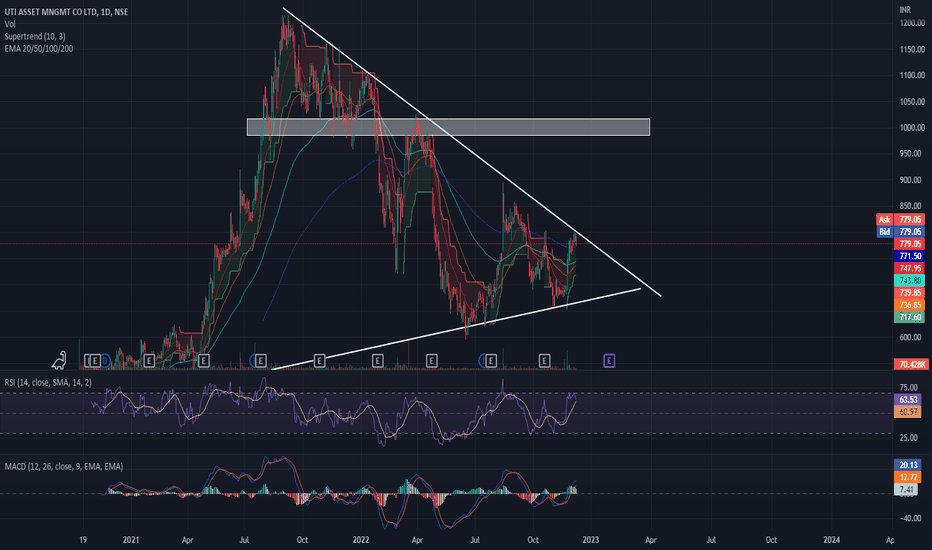Image resolution: width=932 pixels, height=550 pixels.
Task: Select the gray resistance rectangle near 1000
Action: pos(448,127)
